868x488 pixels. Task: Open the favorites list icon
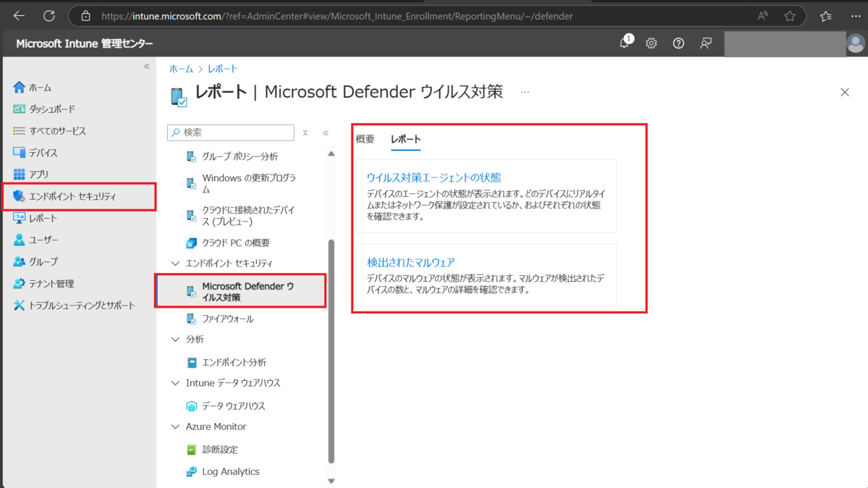pos(826,15)
